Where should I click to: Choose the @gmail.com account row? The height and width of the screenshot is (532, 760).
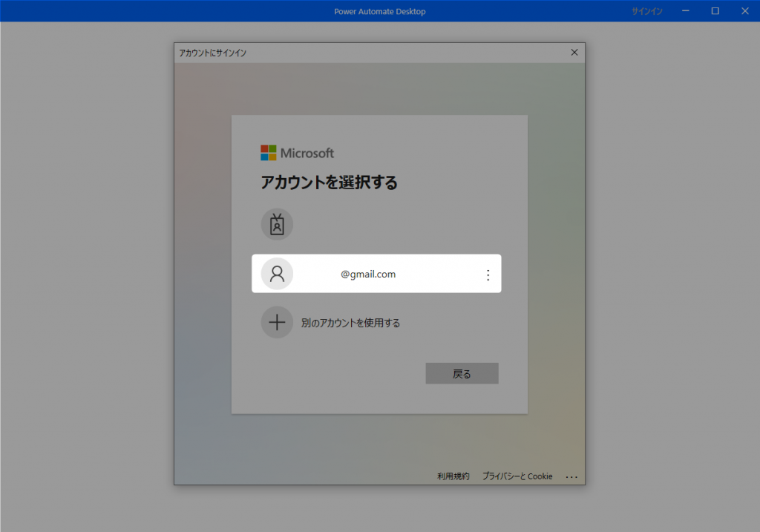click(x=376, y=273)
